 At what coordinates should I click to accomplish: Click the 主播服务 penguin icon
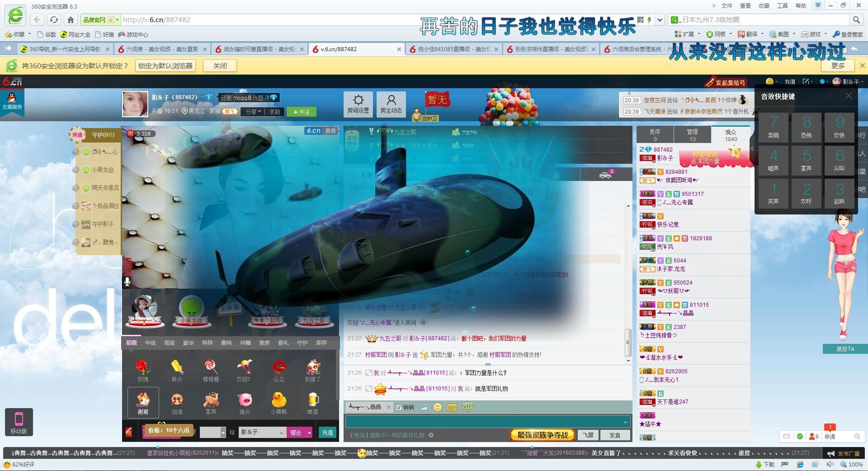coord(12,101)
